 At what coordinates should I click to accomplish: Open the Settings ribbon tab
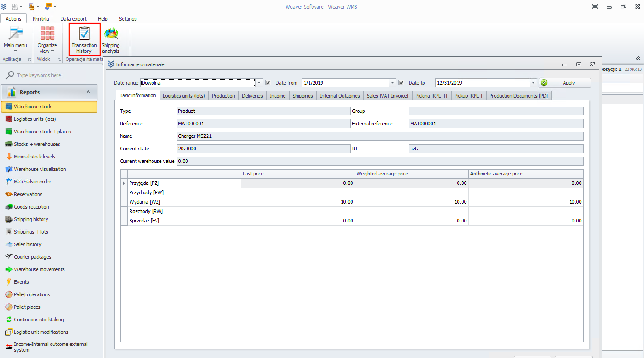[x=128, y=19]
